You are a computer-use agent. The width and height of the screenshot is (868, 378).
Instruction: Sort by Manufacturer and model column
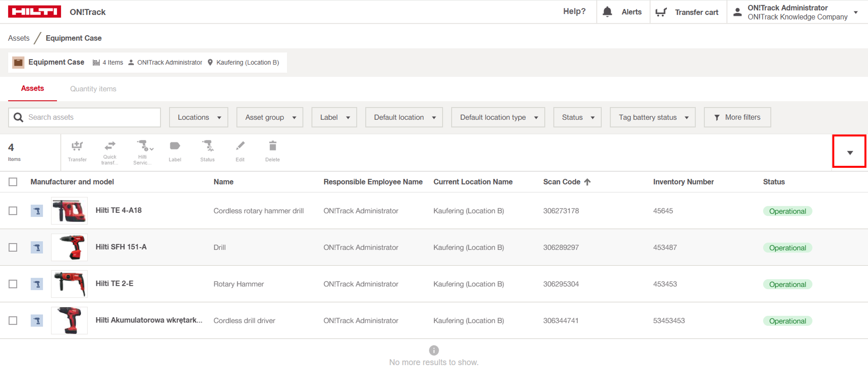coord(72,182)
